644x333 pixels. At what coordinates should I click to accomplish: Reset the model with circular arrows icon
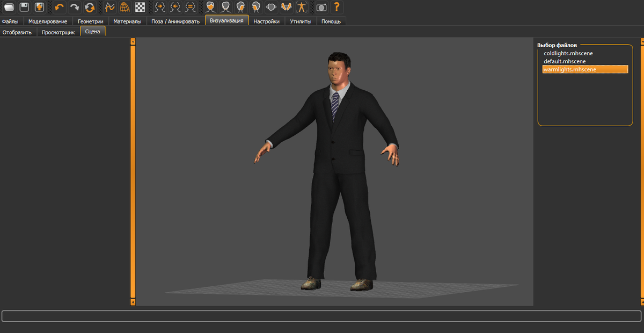[x=89, y=7]
